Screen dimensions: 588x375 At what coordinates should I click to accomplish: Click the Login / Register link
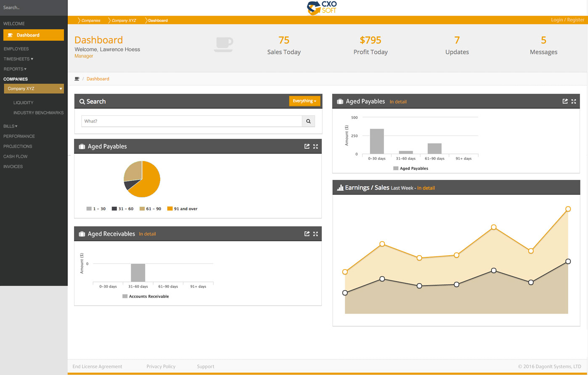click(567, 20)
